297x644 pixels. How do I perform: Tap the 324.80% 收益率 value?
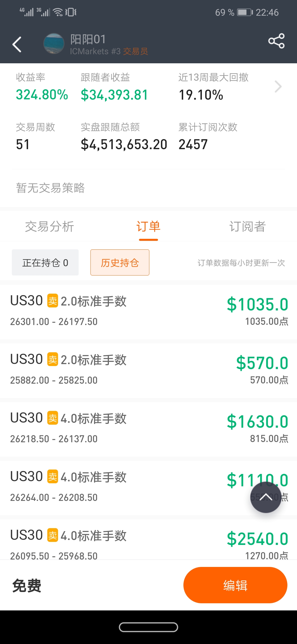(x=42, y=95)
